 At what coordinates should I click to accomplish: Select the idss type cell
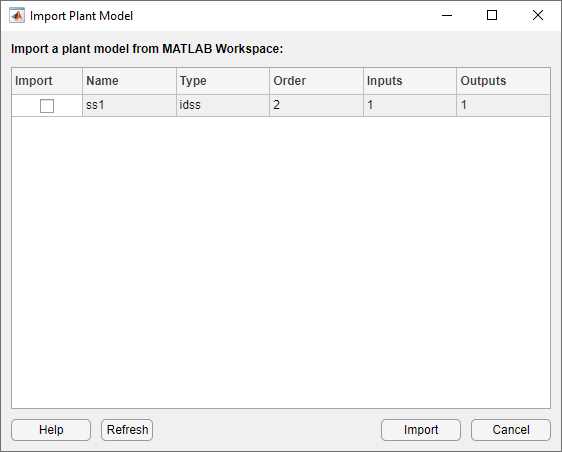pos(223,105)
